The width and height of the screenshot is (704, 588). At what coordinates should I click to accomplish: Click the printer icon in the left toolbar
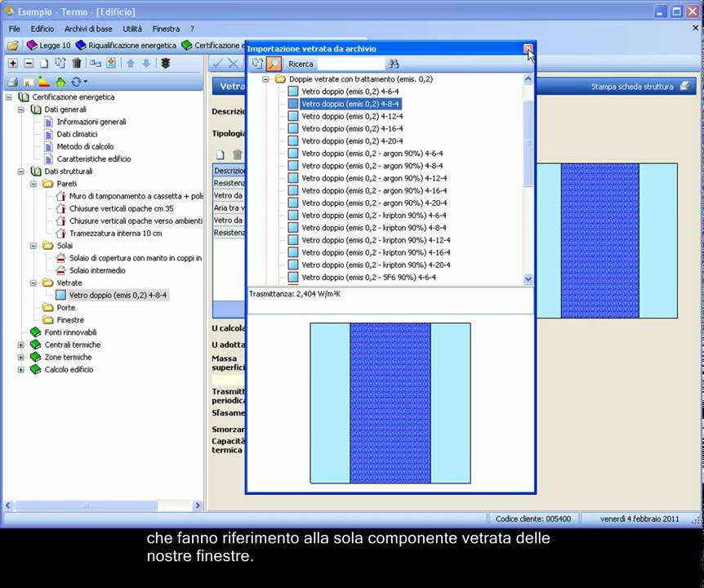coord(13,82)
